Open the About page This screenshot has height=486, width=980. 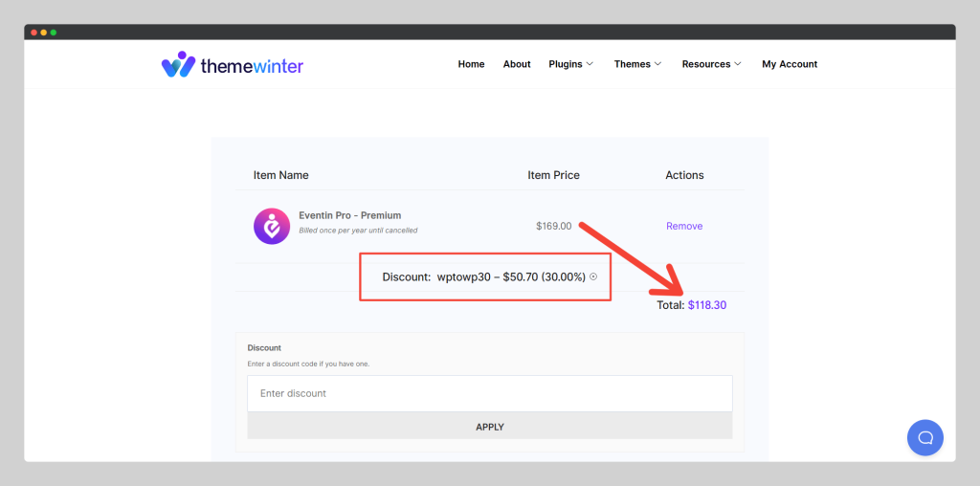[x=517, y=64]
